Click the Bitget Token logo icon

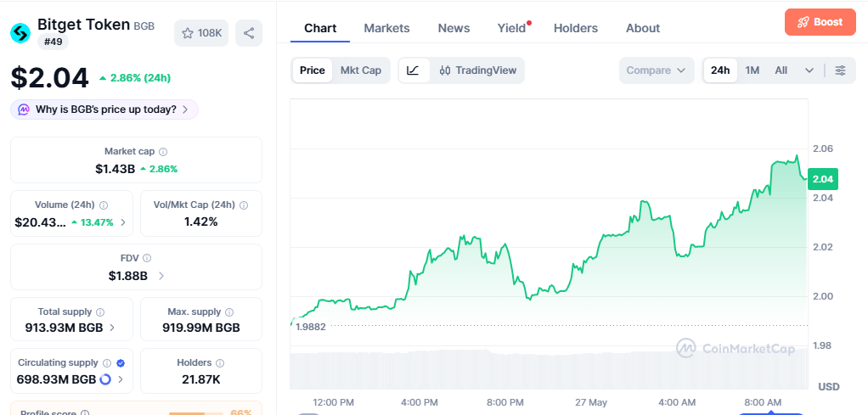tap(21, 33)
